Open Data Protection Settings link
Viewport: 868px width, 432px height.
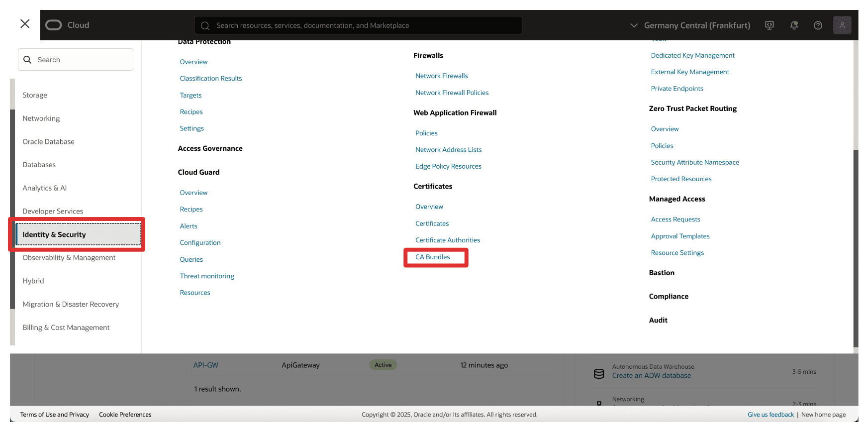192,128
